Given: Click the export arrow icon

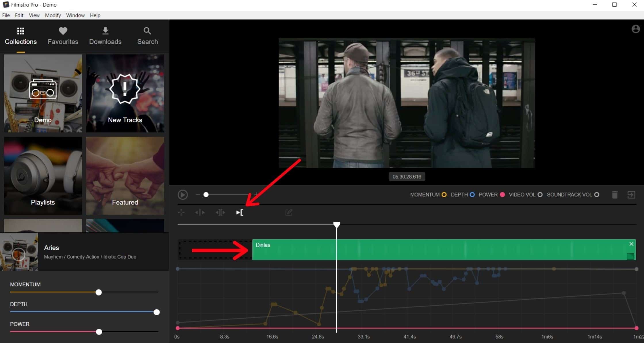Looking at the screenshot, I should (x=631, y=195).
